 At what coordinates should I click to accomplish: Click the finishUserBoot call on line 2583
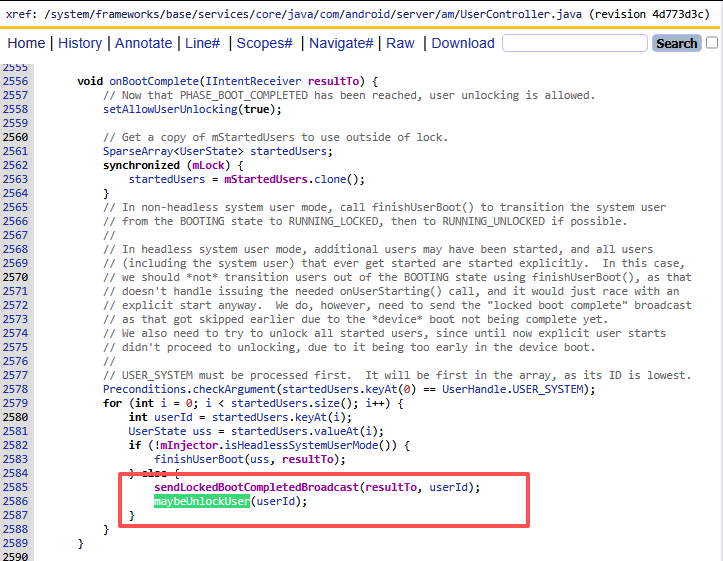[199, 460]
